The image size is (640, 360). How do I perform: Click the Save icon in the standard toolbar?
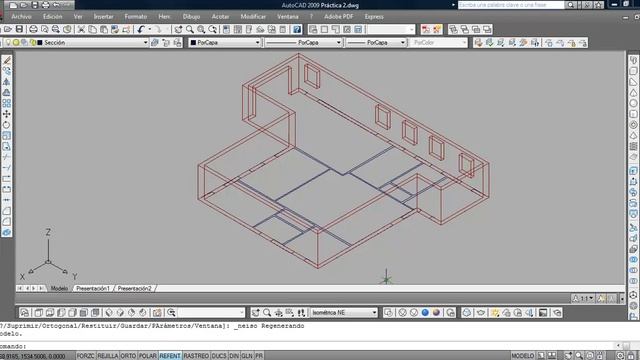point(19,29)
